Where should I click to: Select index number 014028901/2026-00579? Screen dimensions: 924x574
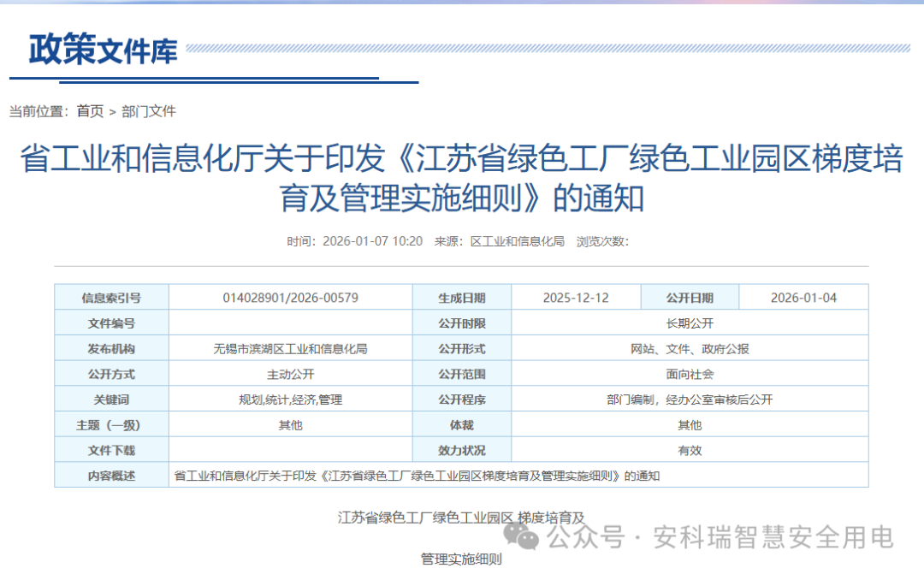click(291, 298)
